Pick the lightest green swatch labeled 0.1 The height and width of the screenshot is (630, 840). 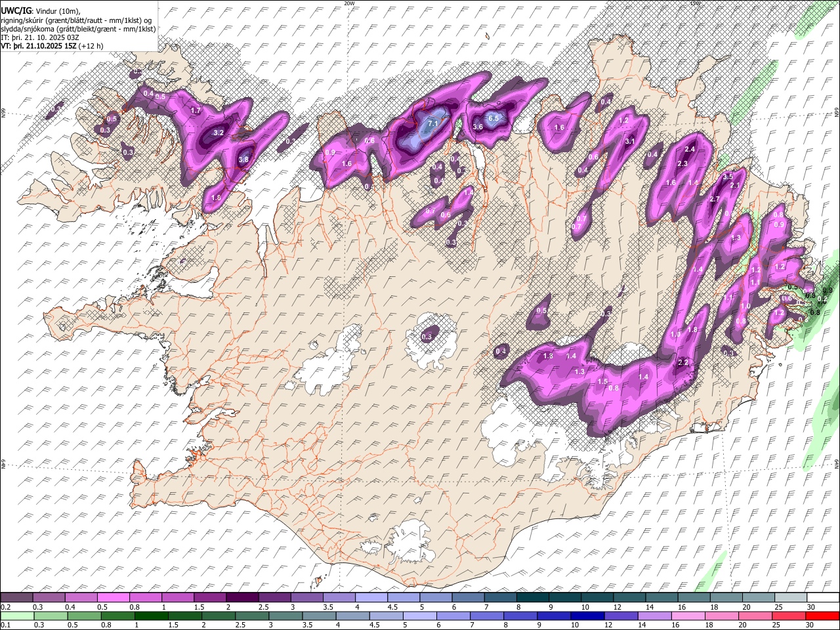tap(17, 616)
